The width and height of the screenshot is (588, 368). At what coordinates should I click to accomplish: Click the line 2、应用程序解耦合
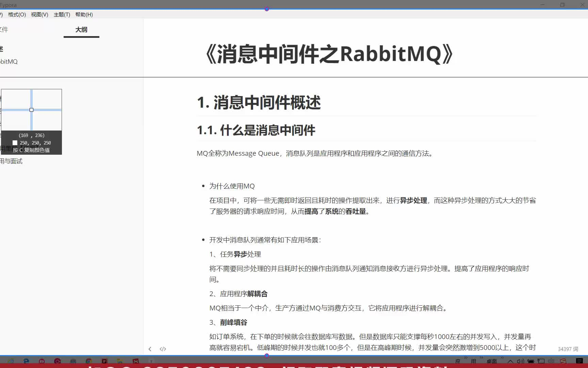point(239,294)
